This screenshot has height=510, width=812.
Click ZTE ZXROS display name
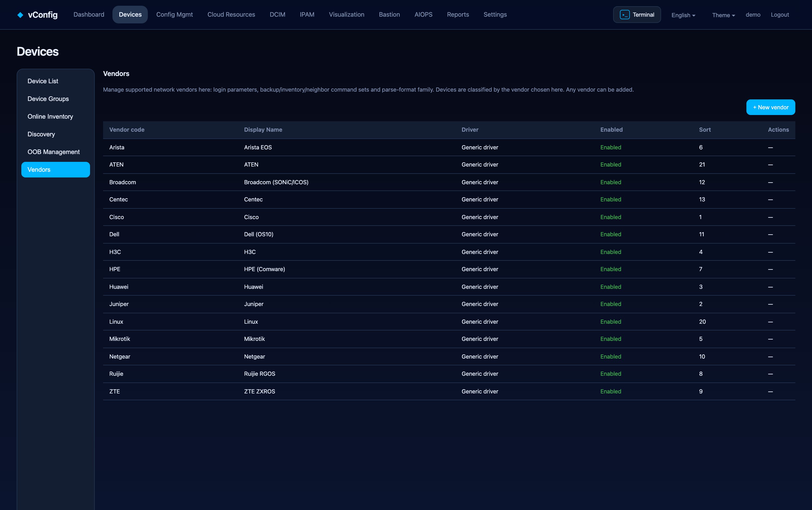click(x=259, y=392)
